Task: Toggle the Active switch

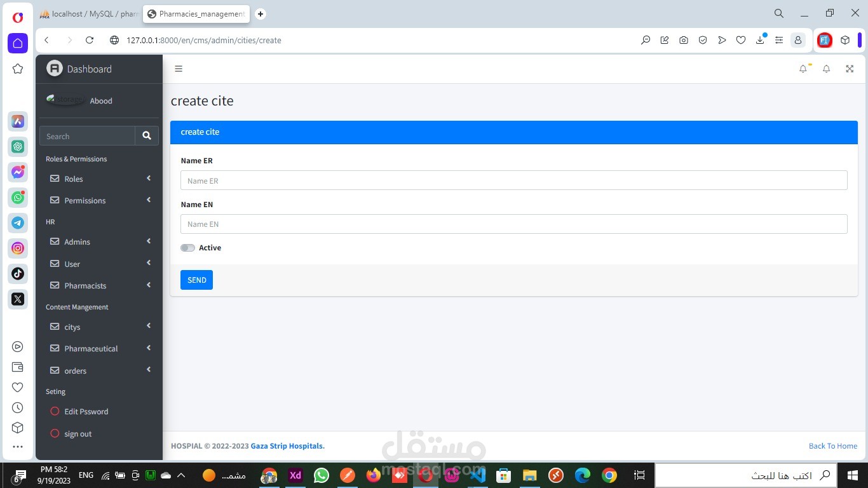Action: pos(187,248)
